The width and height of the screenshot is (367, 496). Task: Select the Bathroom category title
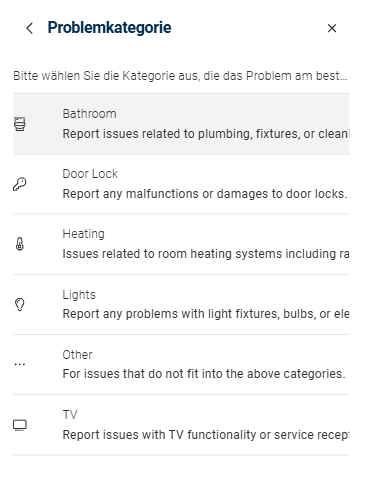(89, 114)
